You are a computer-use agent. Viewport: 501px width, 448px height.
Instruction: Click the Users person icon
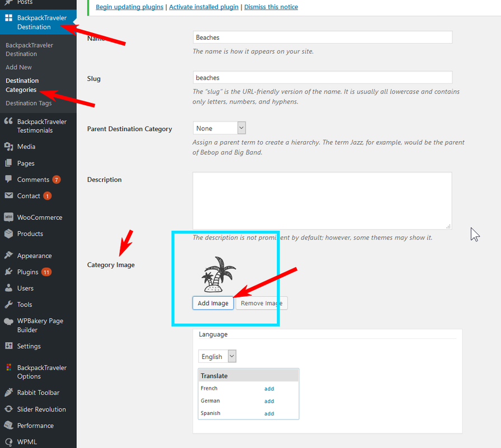pos(8,288)
